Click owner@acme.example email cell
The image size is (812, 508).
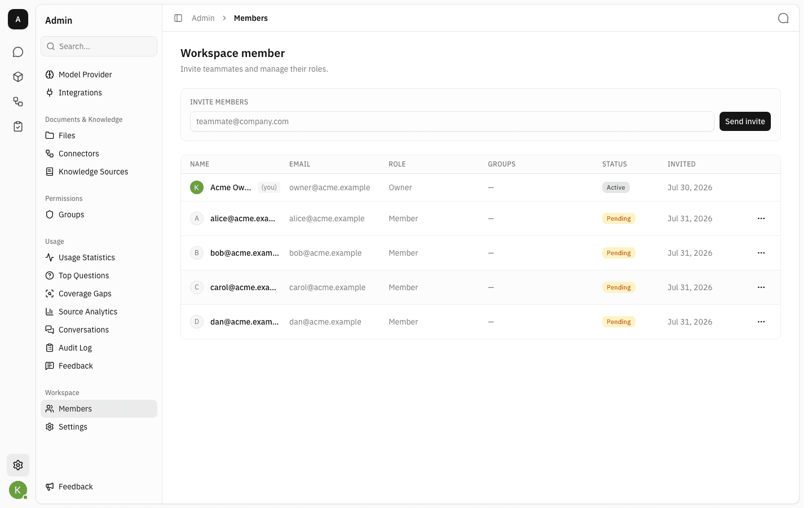click(x=330, y=187)
